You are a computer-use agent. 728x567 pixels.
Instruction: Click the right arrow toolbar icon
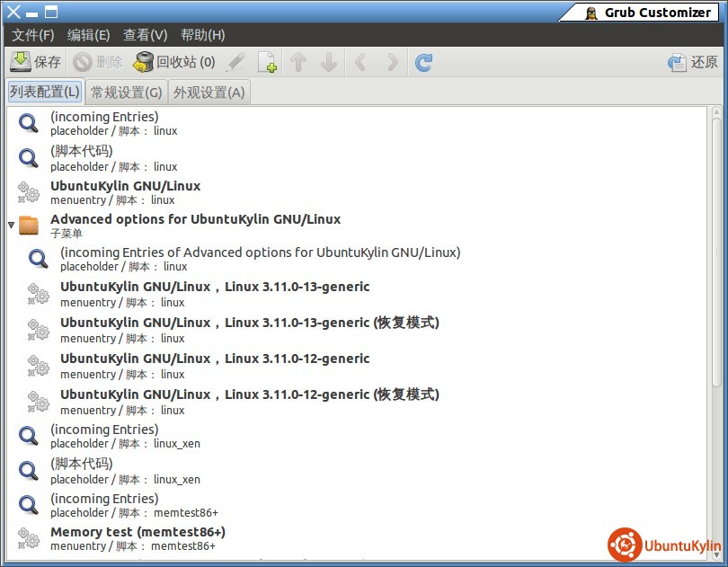[x=392, y=62]
